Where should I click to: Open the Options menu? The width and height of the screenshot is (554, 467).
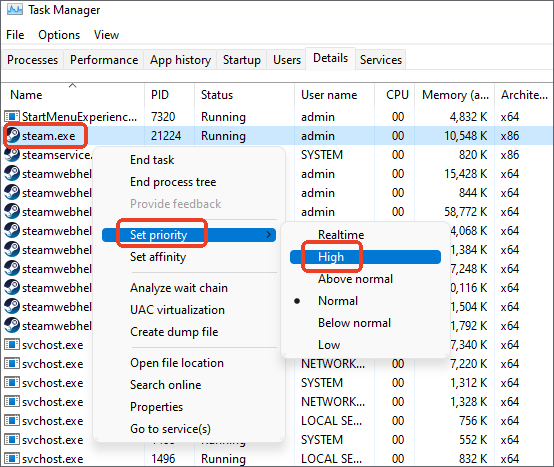click(59, 35)
